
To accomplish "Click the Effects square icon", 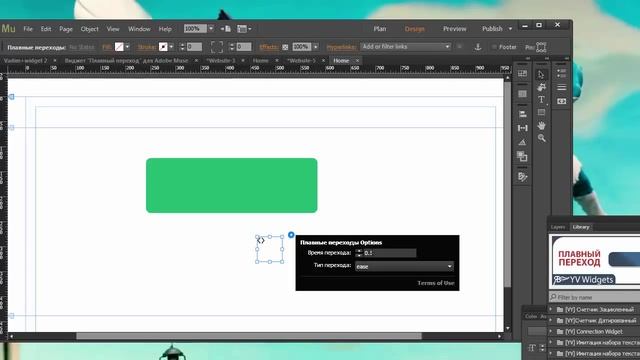I will 285,47.
